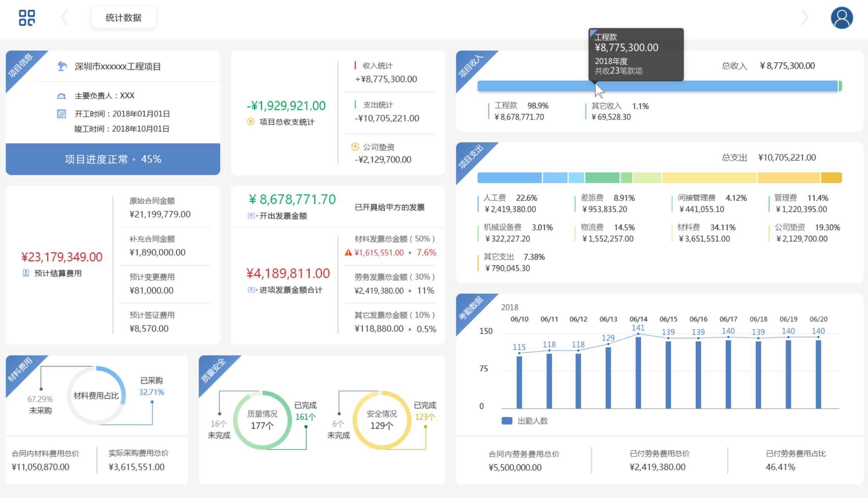
Task: Click the 项目支出 corner ribbon tag
Action: pyautogui.click(x=471, y=157)
